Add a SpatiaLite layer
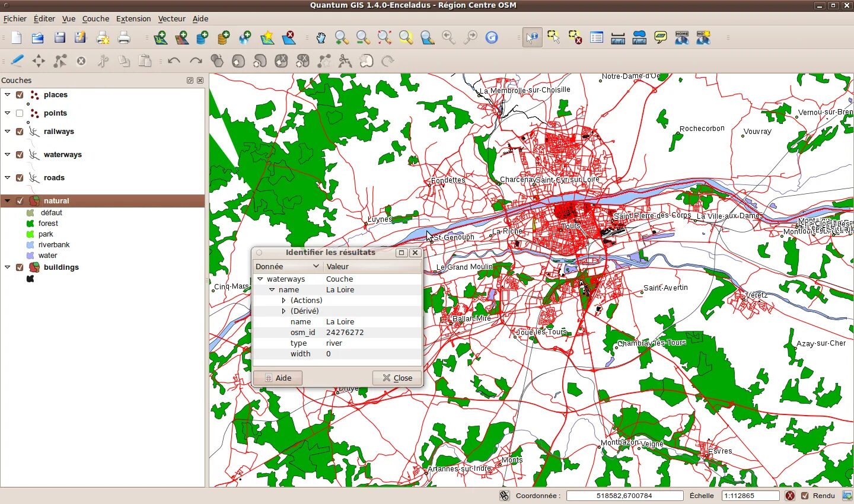The height and width of the screenshot is (504, 854). pyautogui.click(x=224, y=38)
